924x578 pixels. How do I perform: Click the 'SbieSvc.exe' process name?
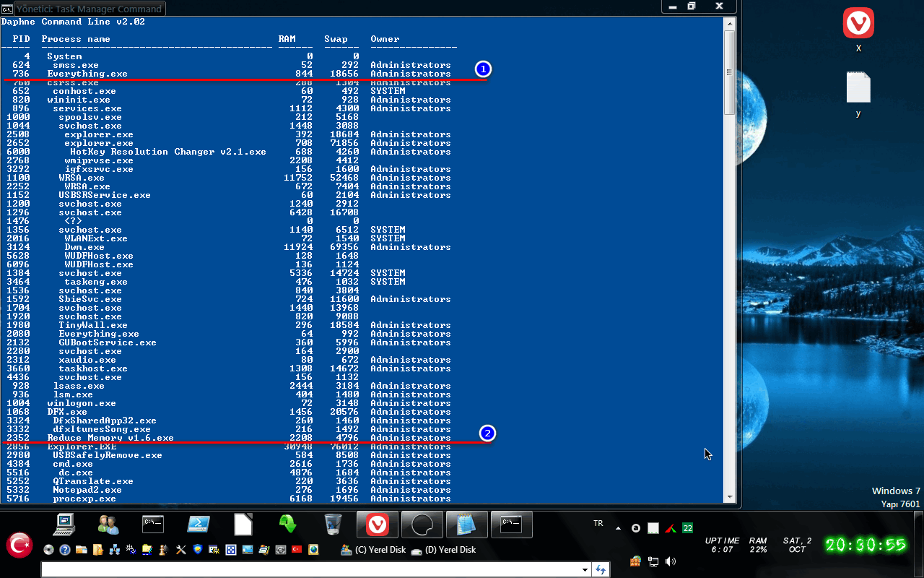click(x=90, y=299)
